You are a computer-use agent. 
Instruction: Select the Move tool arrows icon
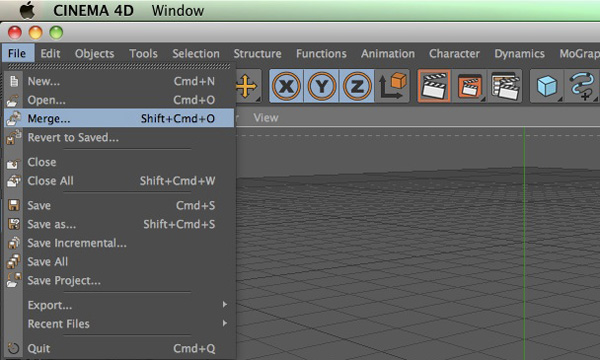[246, 86]
